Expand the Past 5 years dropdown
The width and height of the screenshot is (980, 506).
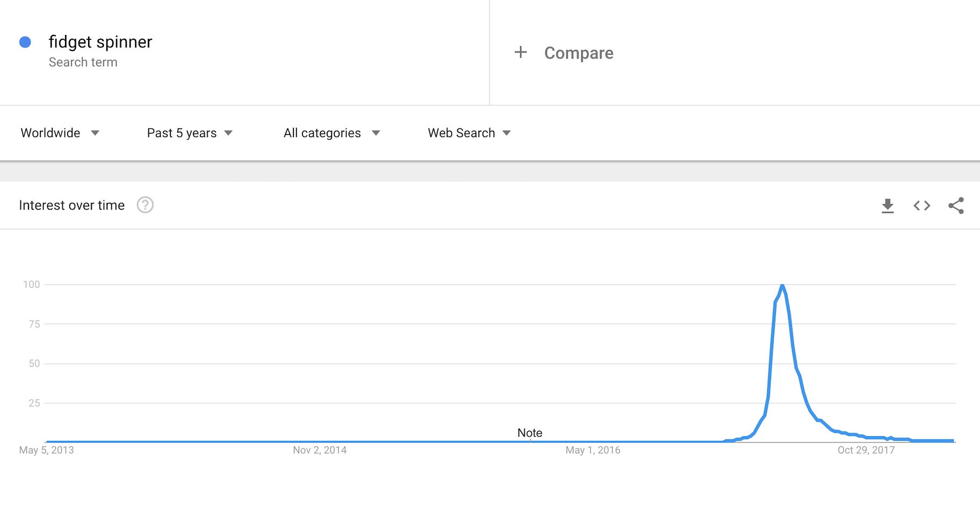(x=189, y=133)
